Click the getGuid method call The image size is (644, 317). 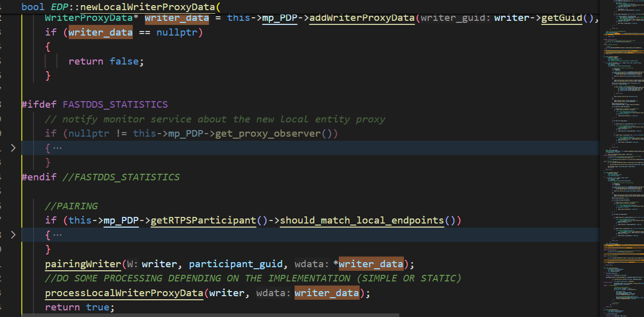[x=561, y=18]
